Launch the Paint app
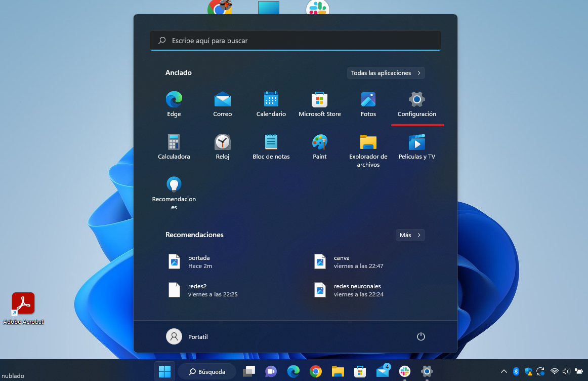The image size is (588, 381). click(x=319, y=146)
